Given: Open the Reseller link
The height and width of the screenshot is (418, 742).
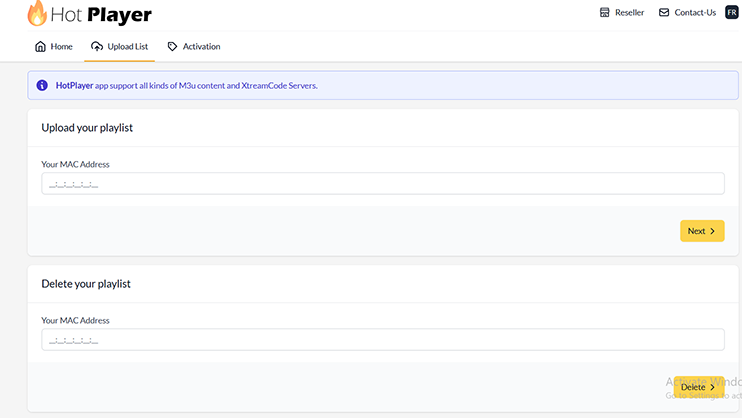Looking at the screenshot, I should (x=622, y=12).
